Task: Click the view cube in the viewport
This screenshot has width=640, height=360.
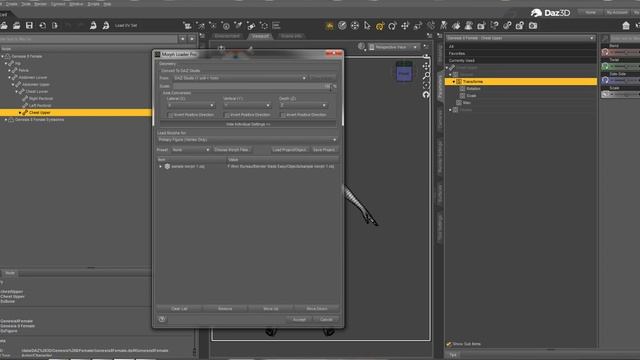Action: tap(404, 72)
